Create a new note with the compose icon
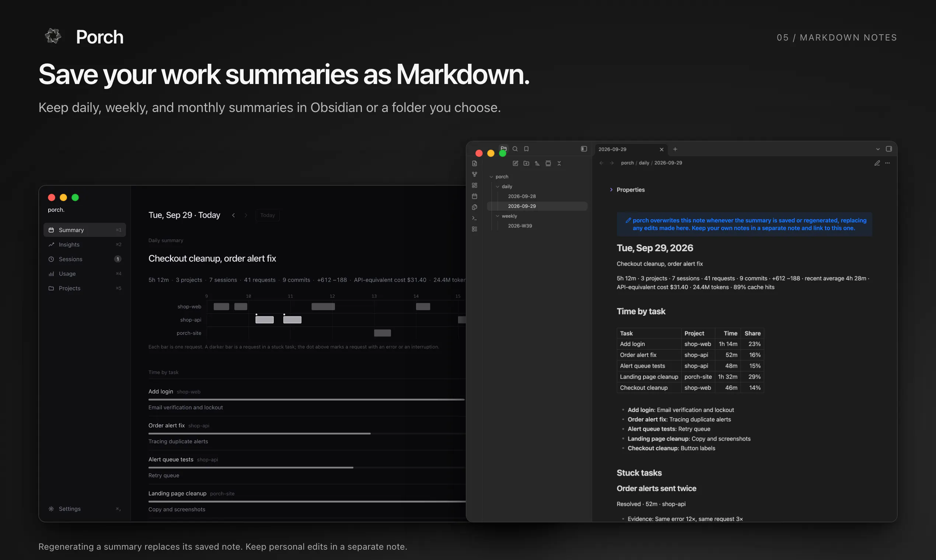The image size is (936, 560). (x=515, y=164)
